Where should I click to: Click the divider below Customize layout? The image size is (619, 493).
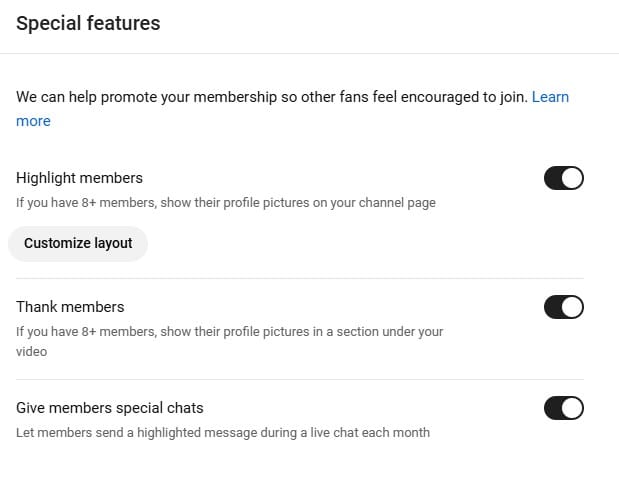click(300, 278)
